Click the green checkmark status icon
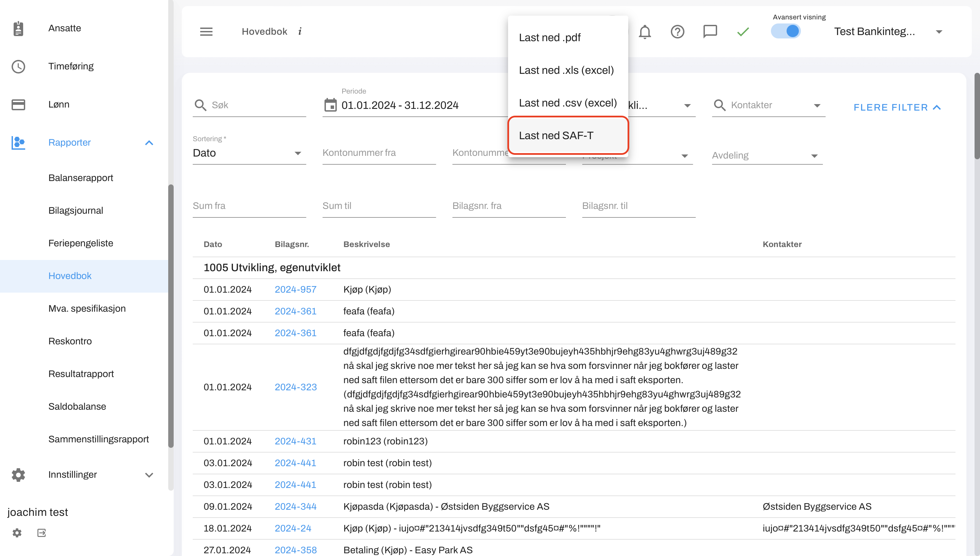 743,32
